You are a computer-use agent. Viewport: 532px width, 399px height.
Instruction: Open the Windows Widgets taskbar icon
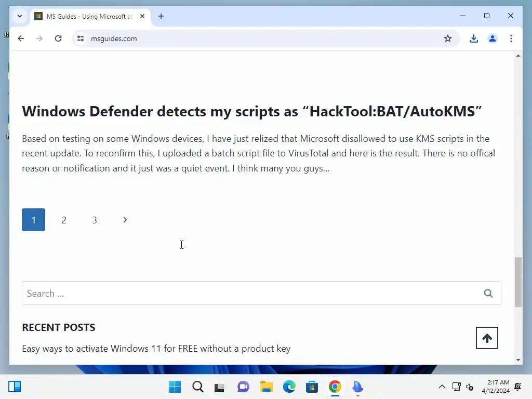click(15, 387)
